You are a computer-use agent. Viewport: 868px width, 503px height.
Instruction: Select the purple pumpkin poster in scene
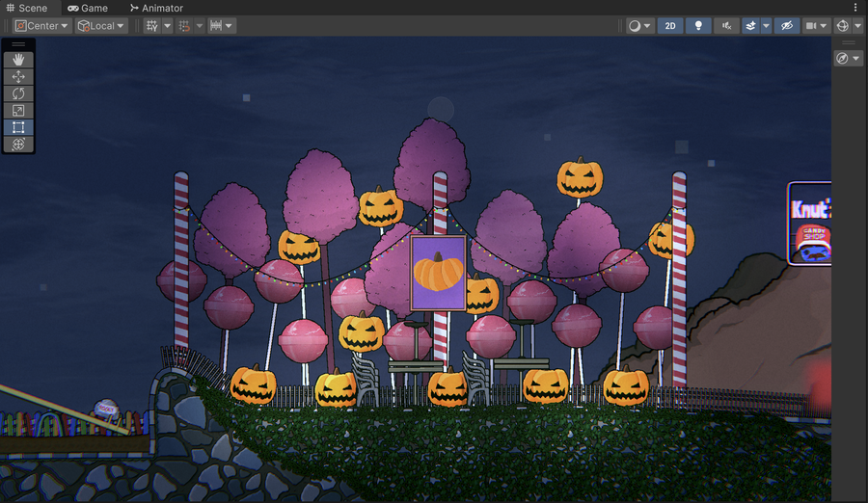click(439, 273)
